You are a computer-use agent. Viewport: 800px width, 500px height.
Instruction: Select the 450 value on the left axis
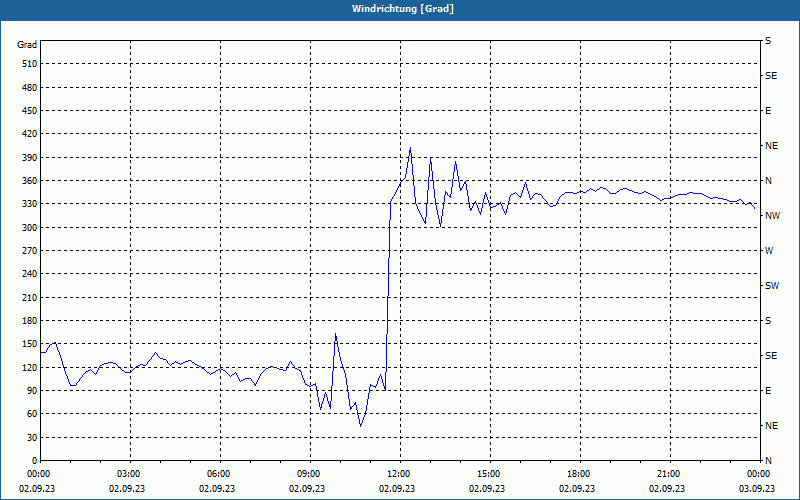30,111
